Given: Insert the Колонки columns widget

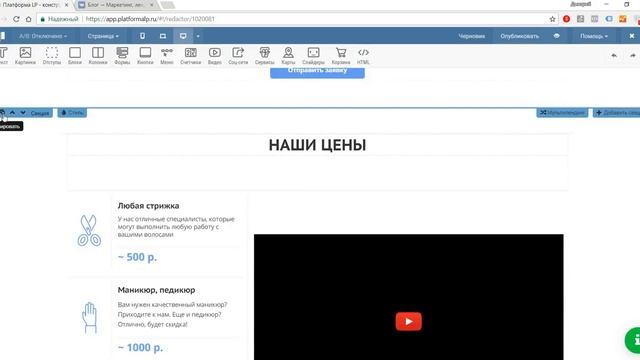Looking at the screenshot, I should click(x=98, y=56).
